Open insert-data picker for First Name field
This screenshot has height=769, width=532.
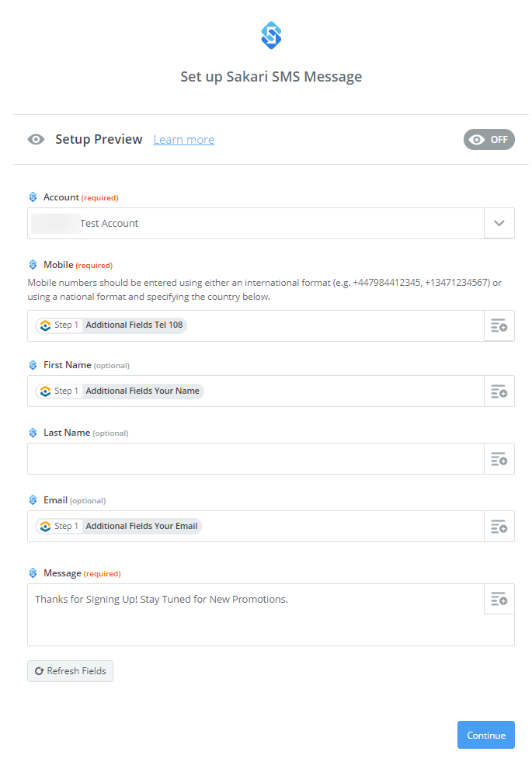[x=499, y=391]
